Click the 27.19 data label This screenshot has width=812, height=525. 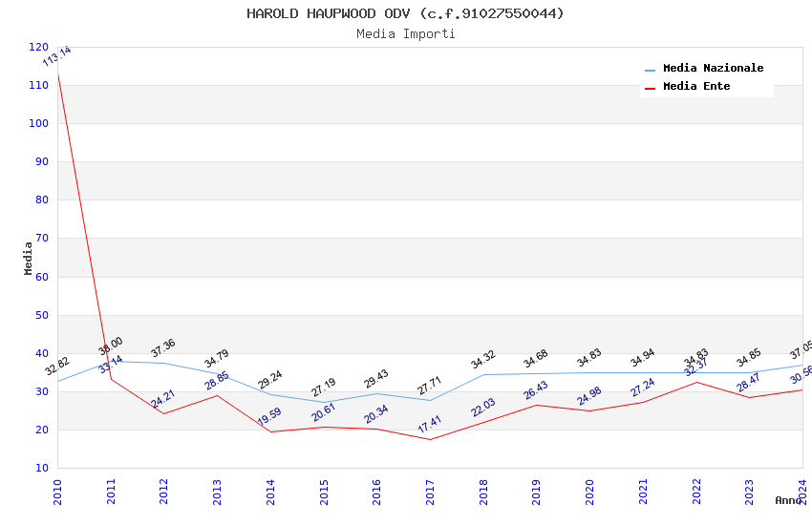coord(323,388)
